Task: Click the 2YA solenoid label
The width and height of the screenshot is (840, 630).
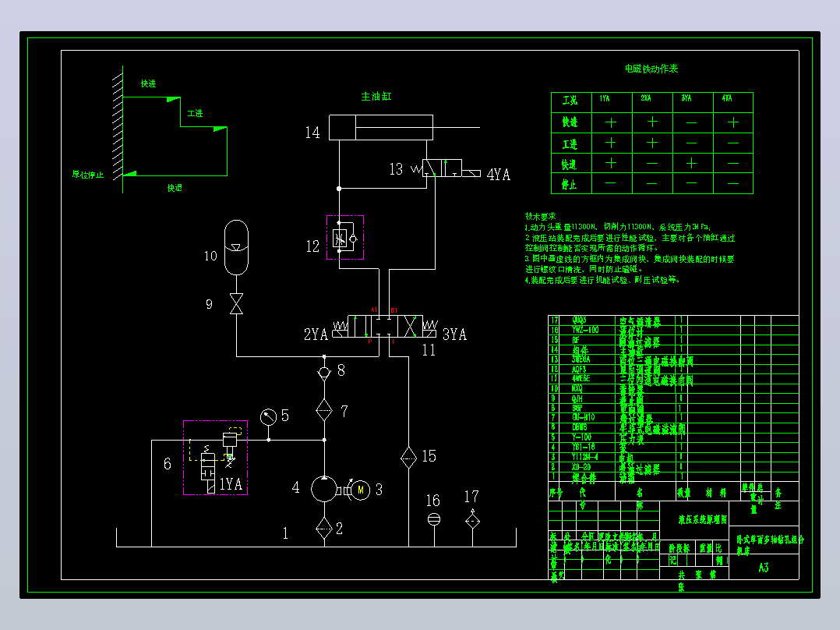Action: coord(316,334)
